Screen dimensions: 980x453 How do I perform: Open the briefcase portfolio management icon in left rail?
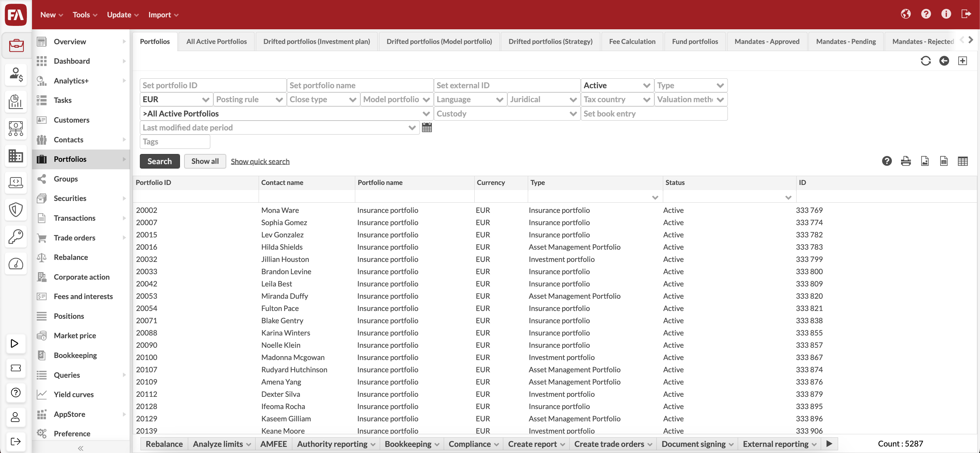tap(16, 45)
